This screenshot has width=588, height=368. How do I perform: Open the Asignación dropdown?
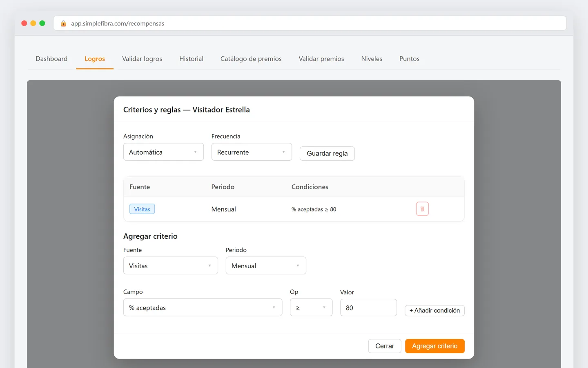[163, 152]
